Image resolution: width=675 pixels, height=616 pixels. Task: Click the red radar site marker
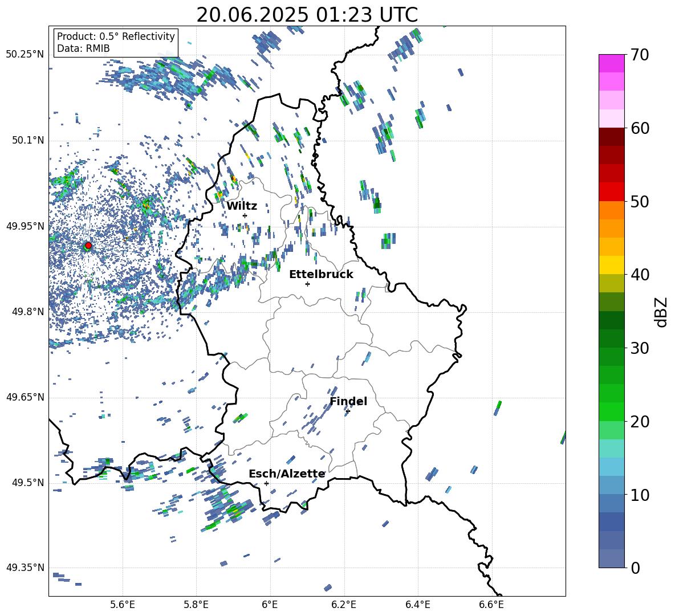coord(88,246)
